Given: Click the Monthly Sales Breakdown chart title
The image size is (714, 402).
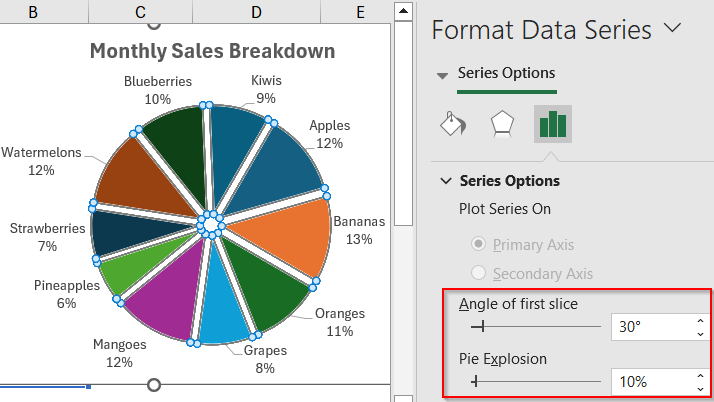Looking at the screenshot, I should (212, 51).
